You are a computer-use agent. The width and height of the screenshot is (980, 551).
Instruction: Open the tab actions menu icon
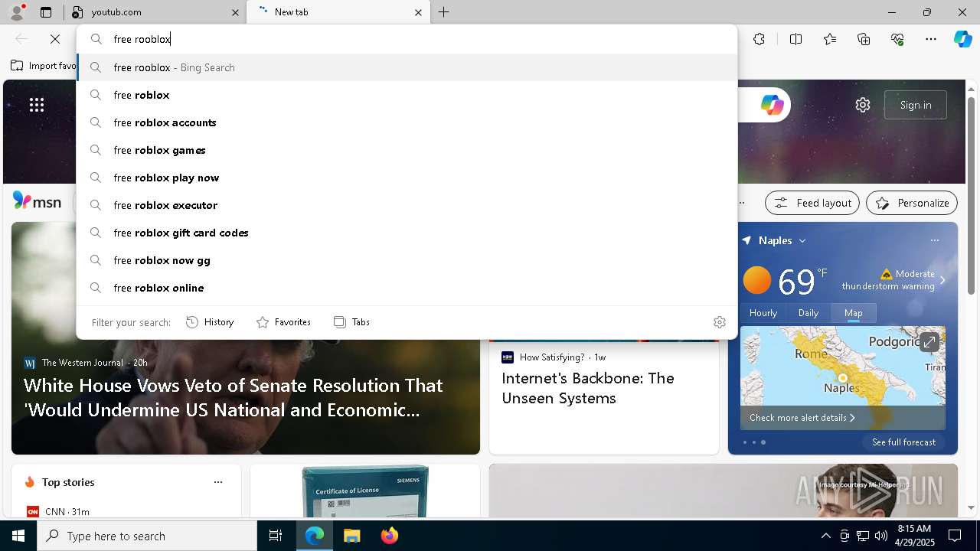pyautogui.click(x=46, y=12)
